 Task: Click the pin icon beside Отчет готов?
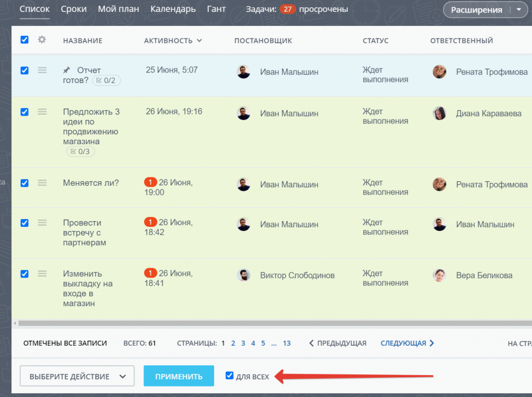coord(66,70)
